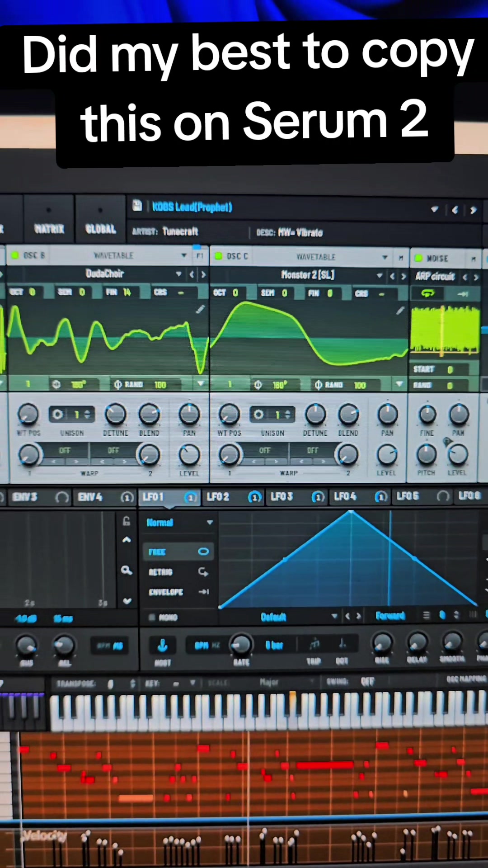Viewport: 488px width, 868px height.
Task: Select next wavetable for OSC C
Action: pos(404,276)
